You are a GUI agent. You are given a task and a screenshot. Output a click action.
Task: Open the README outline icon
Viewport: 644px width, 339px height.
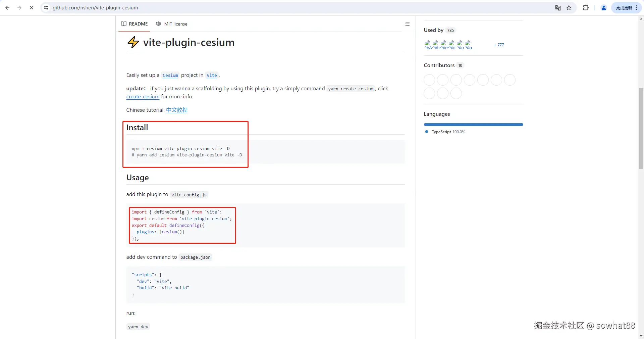click(x=407, y=24)
